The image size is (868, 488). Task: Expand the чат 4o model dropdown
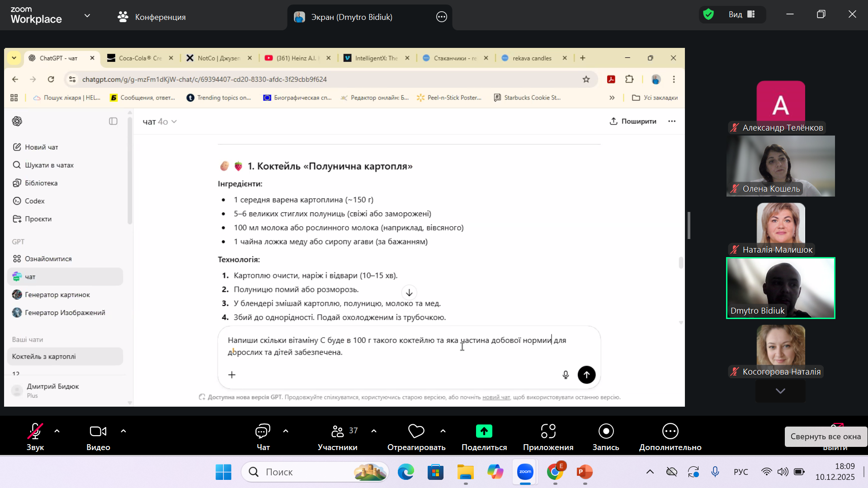point(160,122)
